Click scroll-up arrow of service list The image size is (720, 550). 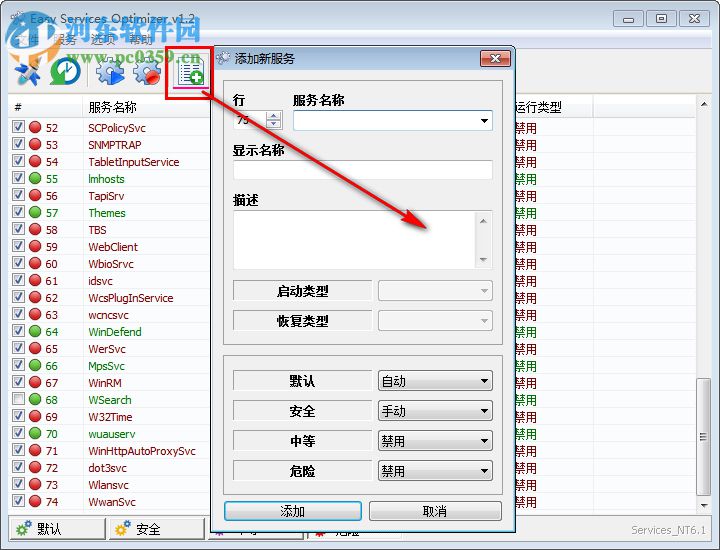[x=703, y=104]
